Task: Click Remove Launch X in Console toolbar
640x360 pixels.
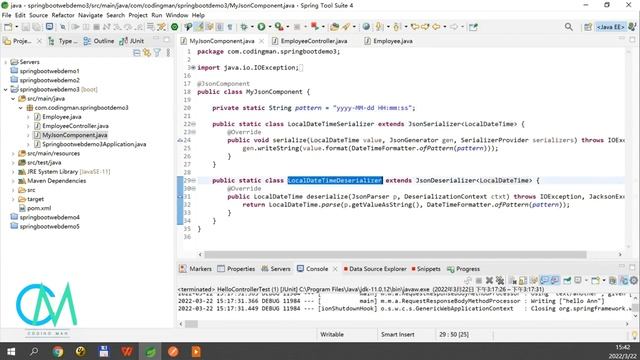Action: pos(489,280)
